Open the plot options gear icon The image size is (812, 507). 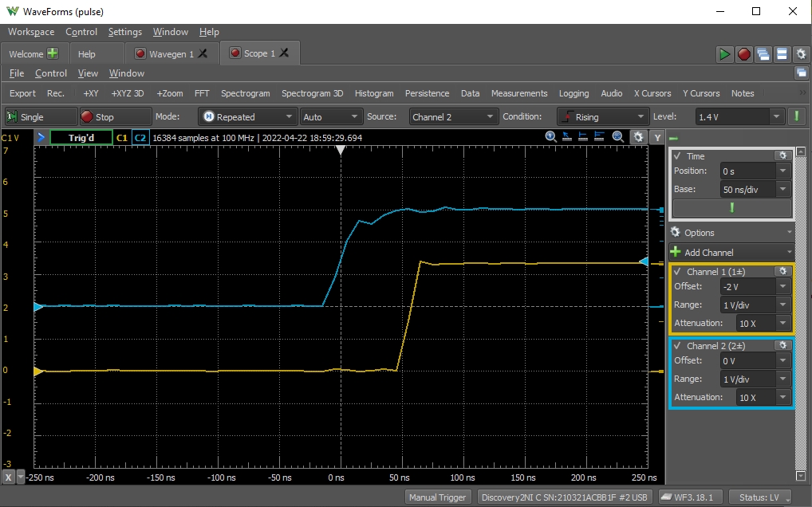639,137
